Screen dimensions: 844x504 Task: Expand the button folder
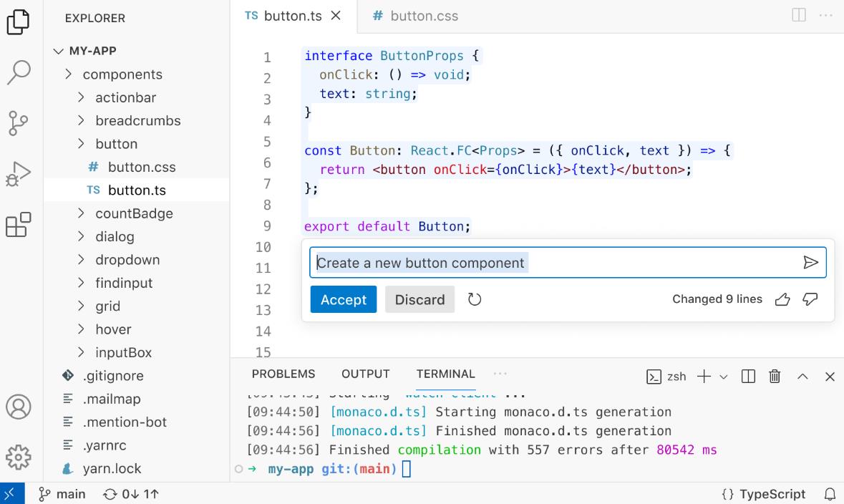136,144
